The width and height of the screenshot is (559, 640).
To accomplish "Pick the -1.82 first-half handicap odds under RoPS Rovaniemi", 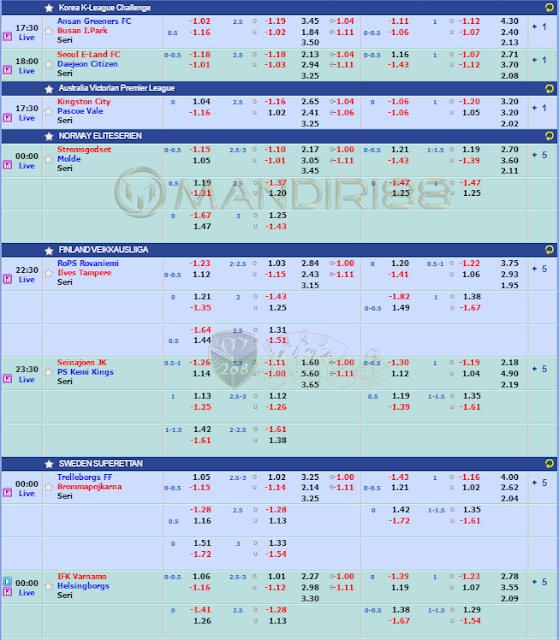I will tap(399, 297).
